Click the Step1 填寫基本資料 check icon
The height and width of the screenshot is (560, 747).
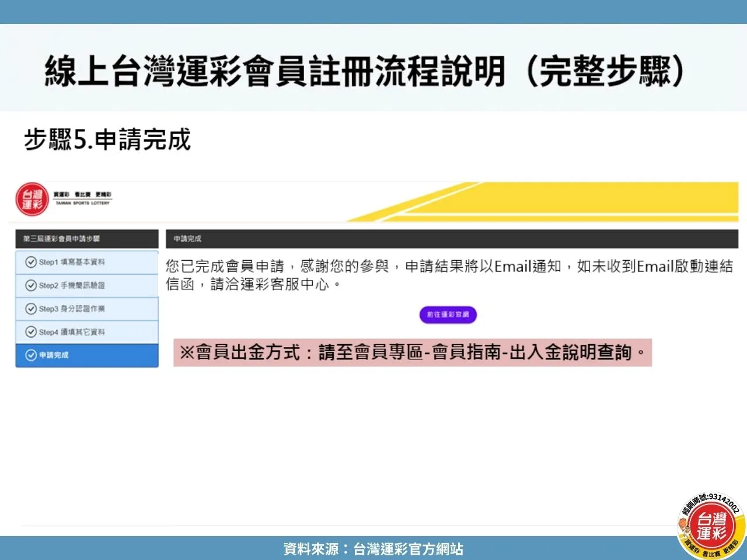click(31, 262)
